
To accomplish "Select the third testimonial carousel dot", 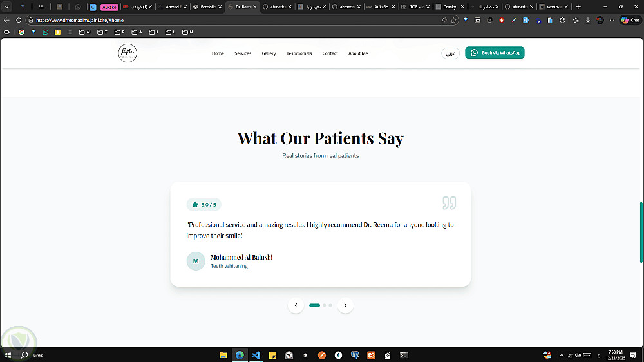I will point(330,305).
